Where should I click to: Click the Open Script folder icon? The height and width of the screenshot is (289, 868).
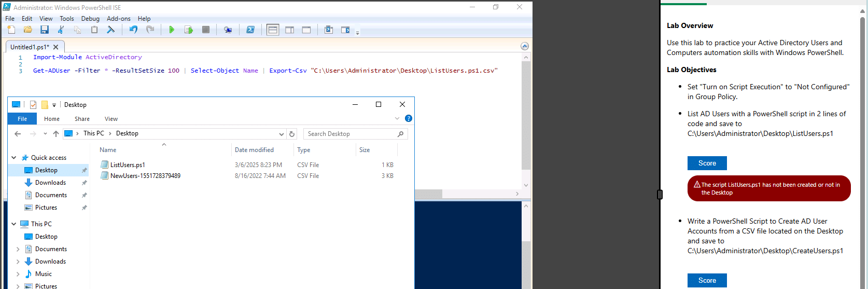coord(28,30)
